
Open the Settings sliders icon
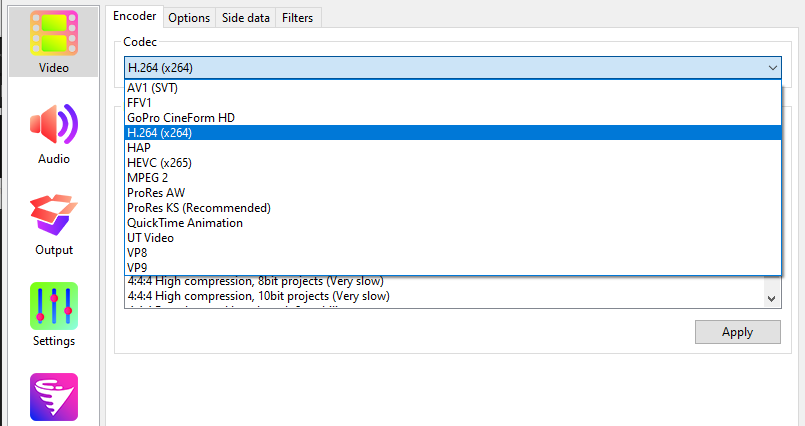pyautogui.click(x=54, y=306)
